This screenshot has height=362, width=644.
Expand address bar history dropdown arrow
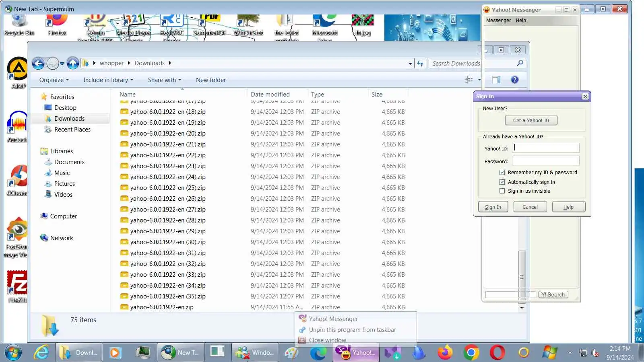click(x=410, y=63)
